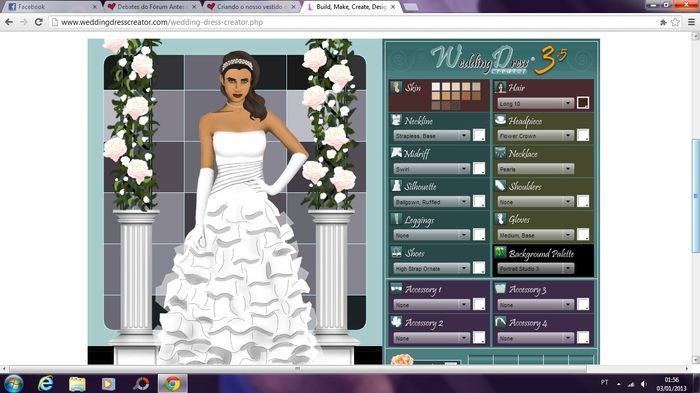
Task: Open the Headpiece white color swatch
Action: pos(583,135)
